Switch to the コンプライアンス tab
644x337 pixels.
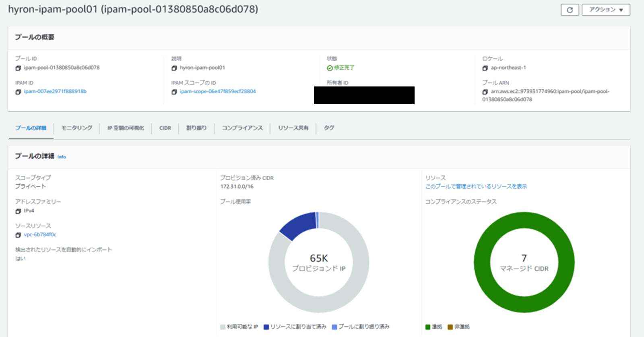[x=242, y=128]
